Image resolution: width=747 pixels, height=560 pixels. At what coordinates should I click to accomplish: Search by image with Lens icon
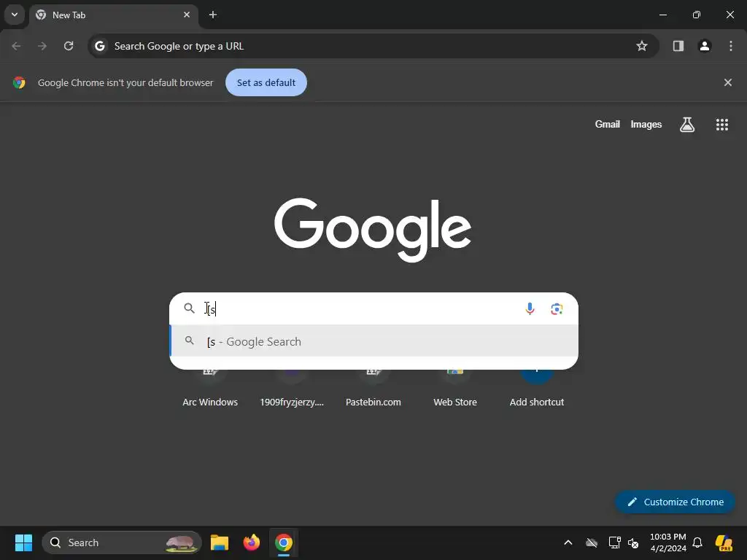point(557,308)
